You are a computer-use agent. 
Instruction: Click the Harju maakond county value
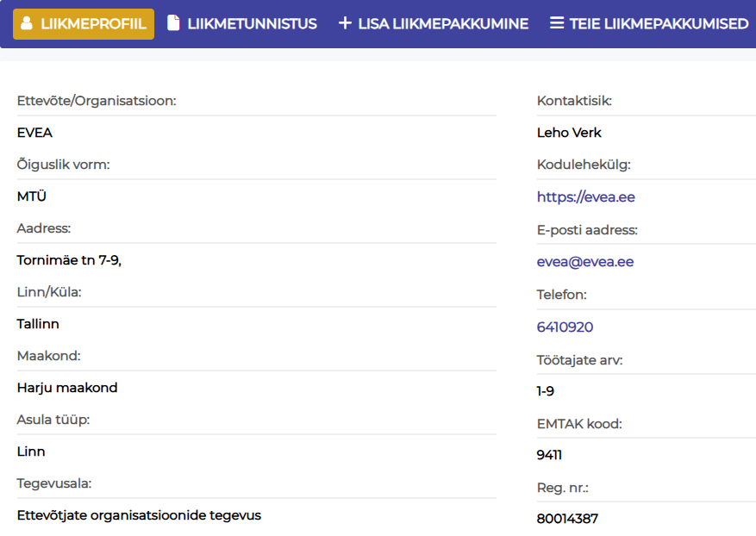click(x=67, y=388)
